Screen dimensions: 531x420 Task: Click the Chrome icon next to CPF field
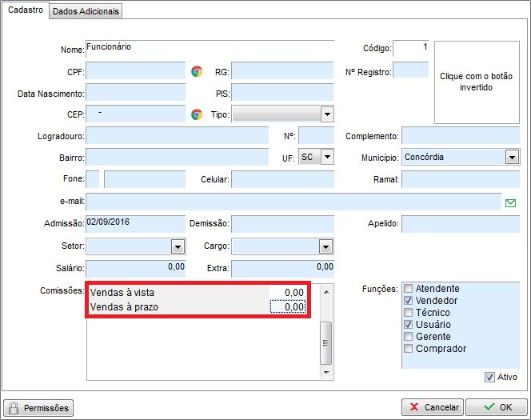coord(197,71)
